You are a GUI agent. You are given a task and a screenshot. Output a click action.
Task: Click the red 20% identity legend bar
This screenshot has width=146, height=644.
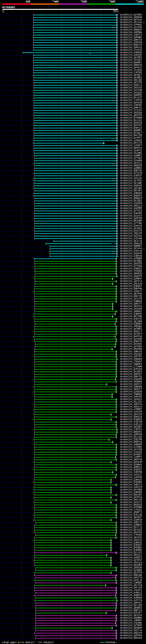(16, 4)
